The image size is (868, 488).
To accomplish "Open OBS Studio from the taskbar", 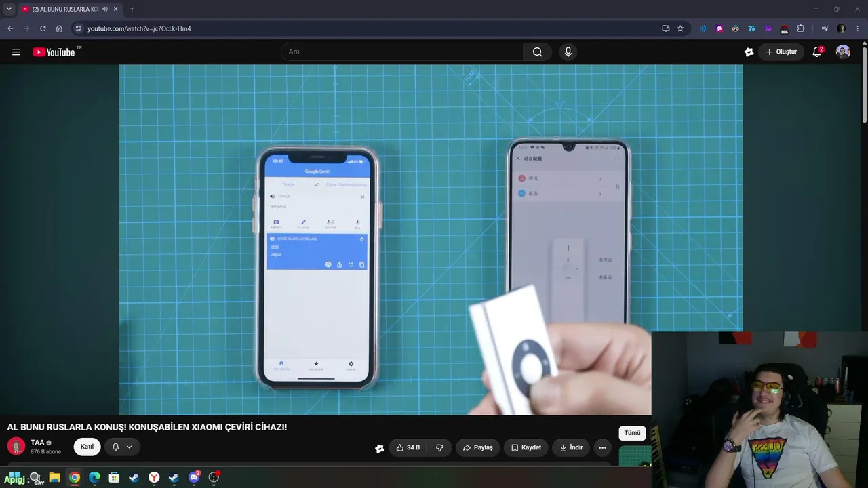I will click(x=214, y=477).
